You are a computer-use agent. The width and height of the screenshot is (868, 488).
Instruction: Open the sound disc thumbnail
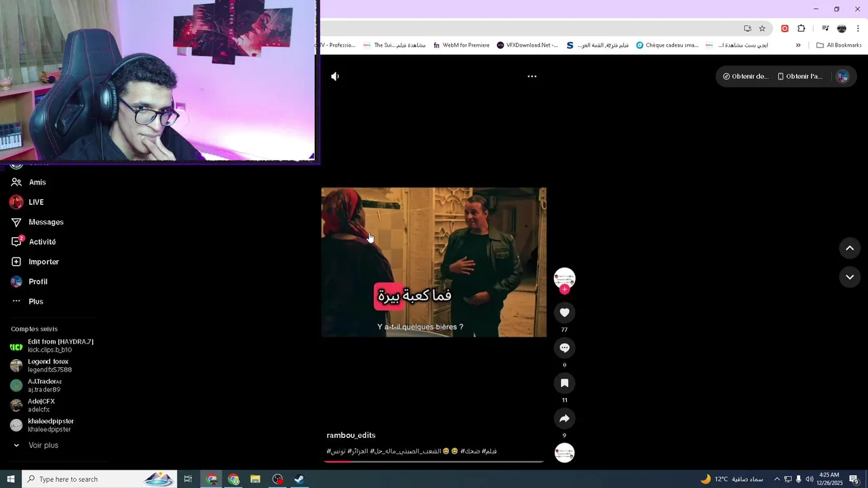click(564, 453)
